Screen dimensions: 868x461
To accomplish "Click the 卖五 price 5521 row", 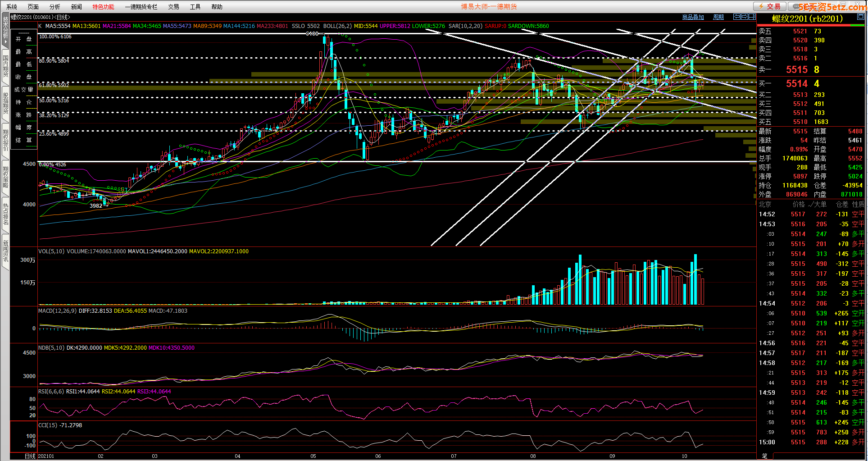I will click(811, 31).
